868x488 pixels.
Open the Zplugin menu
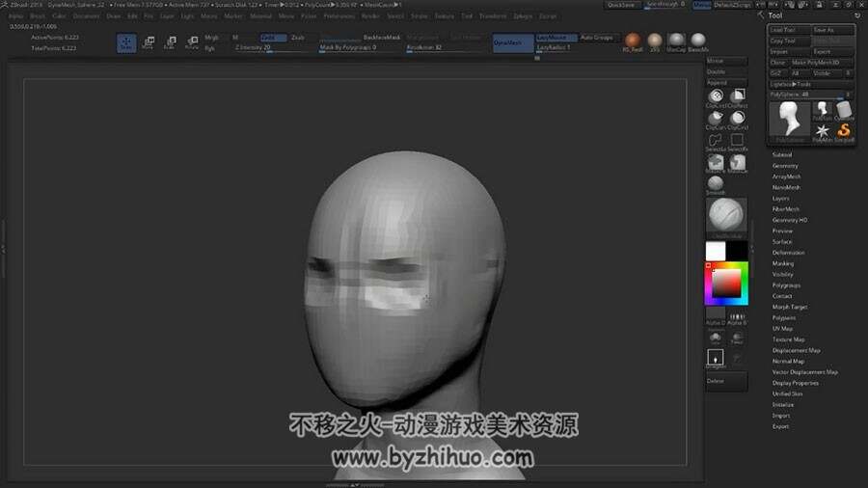(523, 16)
